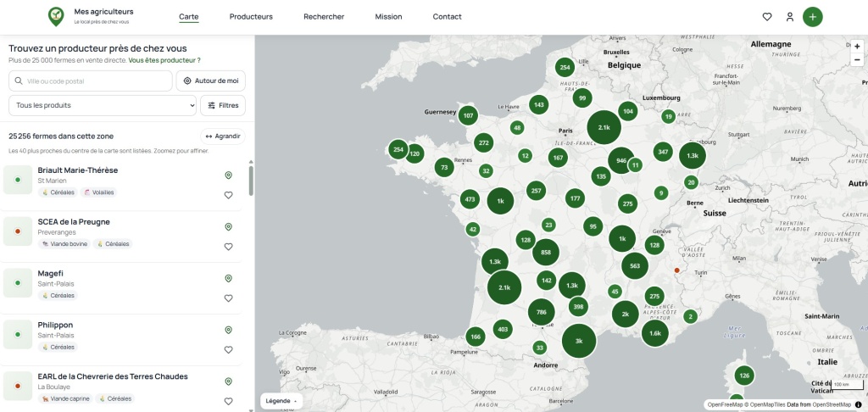The height and width of the screenshot is (412, 868).
Task: Open the 563 cluster marker
Action: click(635, 266)
